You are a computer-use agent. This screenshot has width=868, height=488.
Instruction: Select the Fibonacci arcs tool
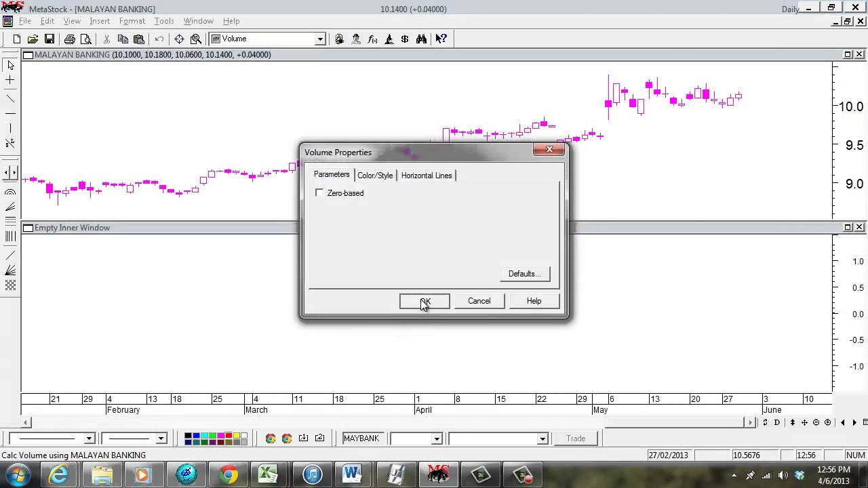click(10, 192)
